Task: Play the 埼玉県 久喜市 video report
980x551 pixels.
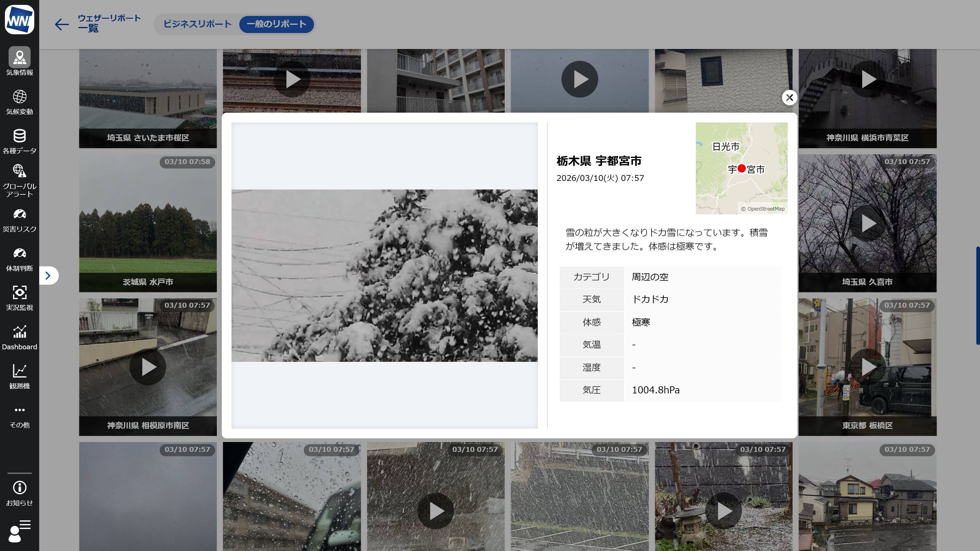Action: pyautogui.click(x=867, y=223)
